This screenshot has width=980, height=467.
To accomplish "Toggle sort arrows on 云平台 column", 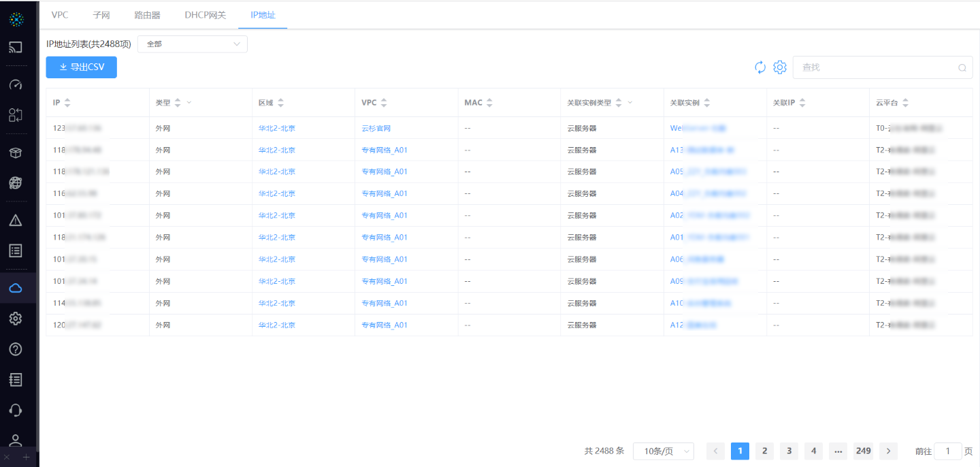I will (x=905, y=103).
